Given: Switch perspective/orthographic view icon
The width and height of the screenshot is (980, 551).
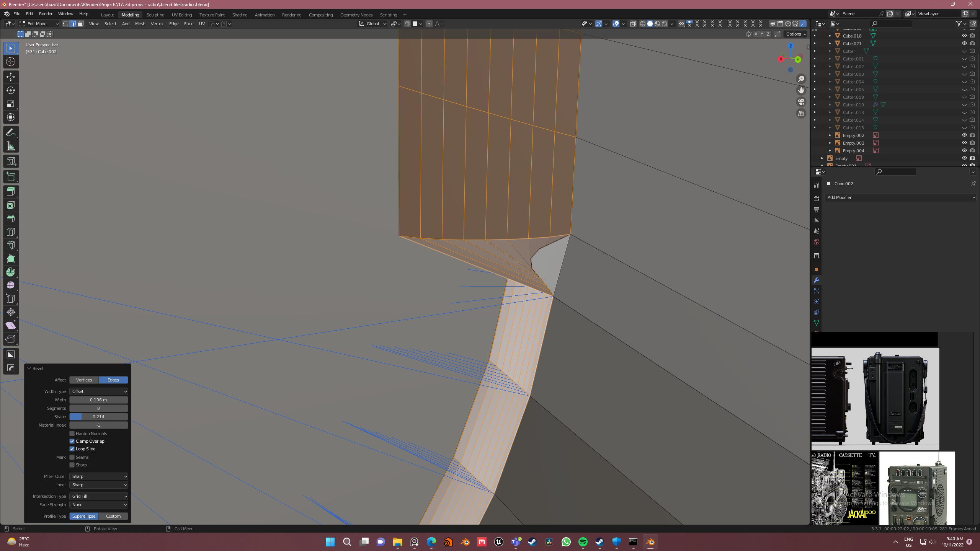Looking at the screenshot, I should (x=801, y=113).
